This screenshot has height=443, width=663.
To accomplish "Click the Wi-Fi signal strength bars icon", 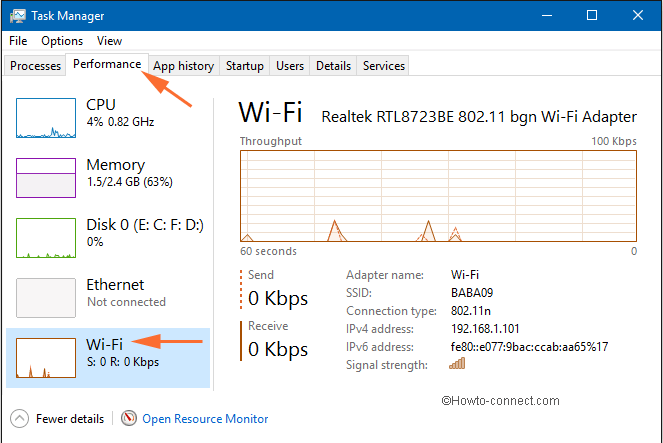I will tap(457, 365).
